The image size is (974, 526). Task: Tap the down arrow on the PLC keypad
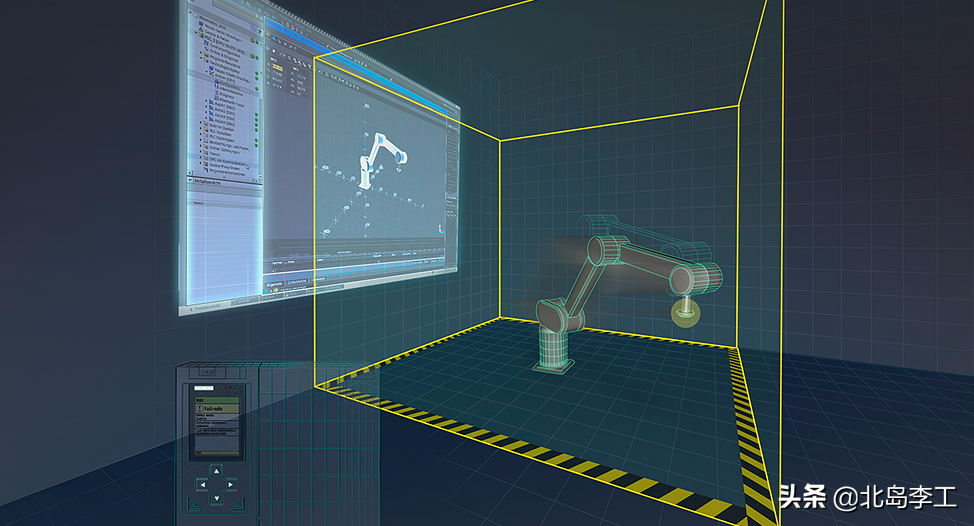point(217,499)
